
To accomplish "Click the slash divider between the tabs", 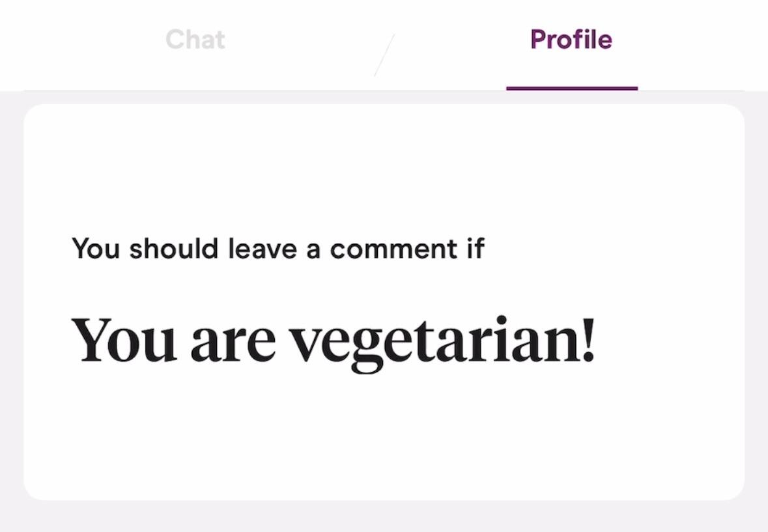I will tap(384, 55).
